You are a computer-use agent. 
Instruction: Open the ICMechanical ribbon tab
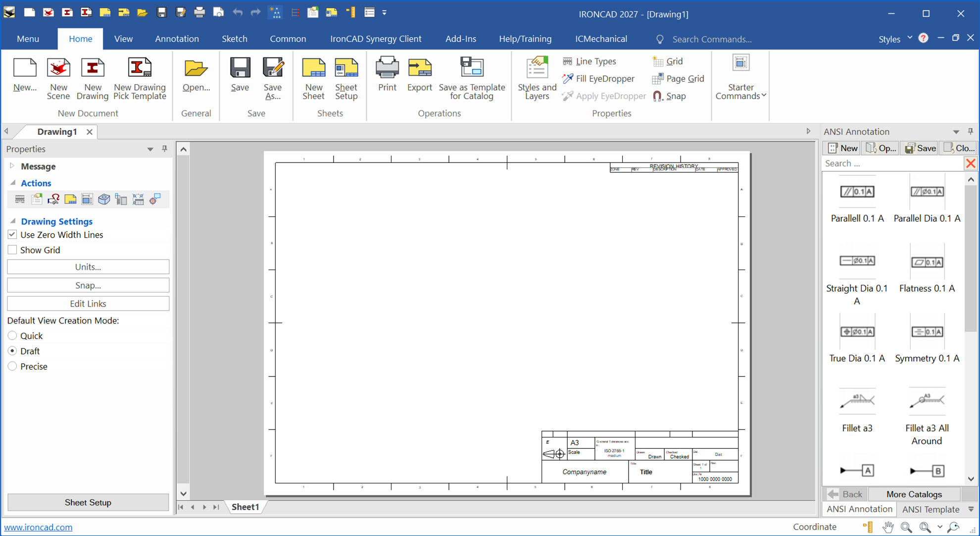click(x=601, y=39)
